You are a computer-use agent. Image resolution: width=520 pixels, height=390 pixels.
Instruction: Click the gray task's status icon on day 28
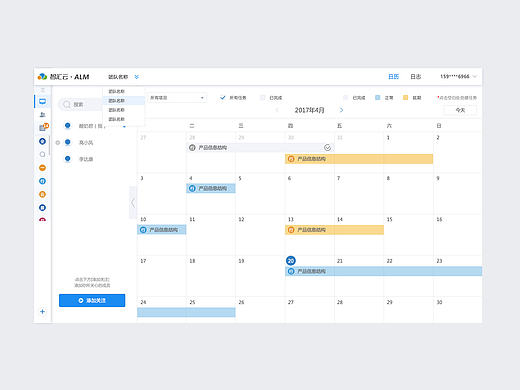point(192,148)
